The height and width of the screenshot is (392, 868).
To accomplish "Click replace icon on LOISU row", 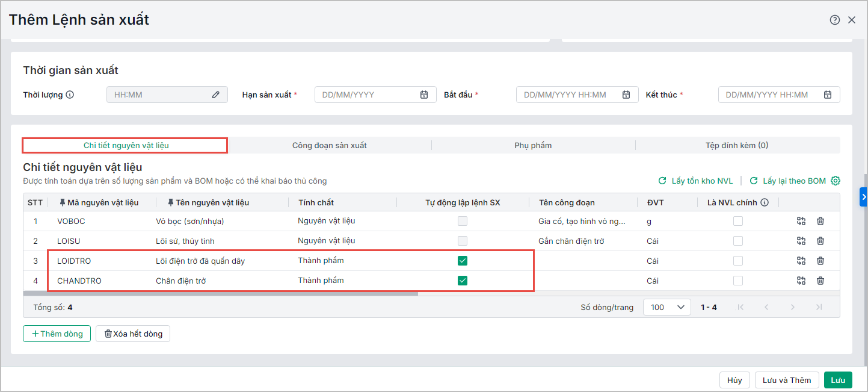I will tap(801, 241).
